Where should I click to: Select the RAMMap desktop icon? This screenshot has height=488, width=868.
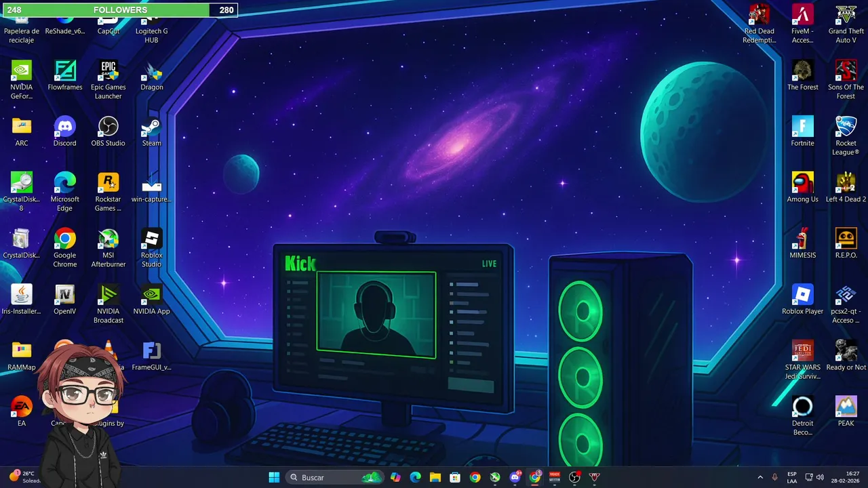(22, 356)
